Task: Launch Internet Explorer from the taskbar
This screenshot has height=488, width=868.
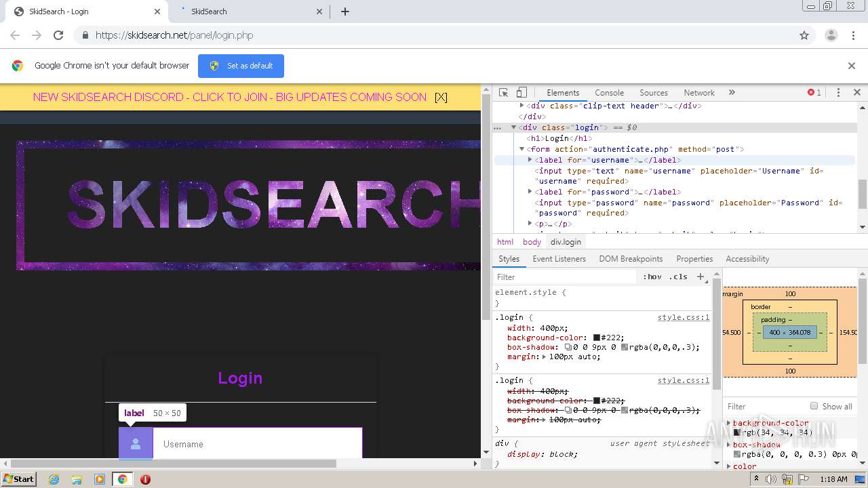Action: (54, 479)
